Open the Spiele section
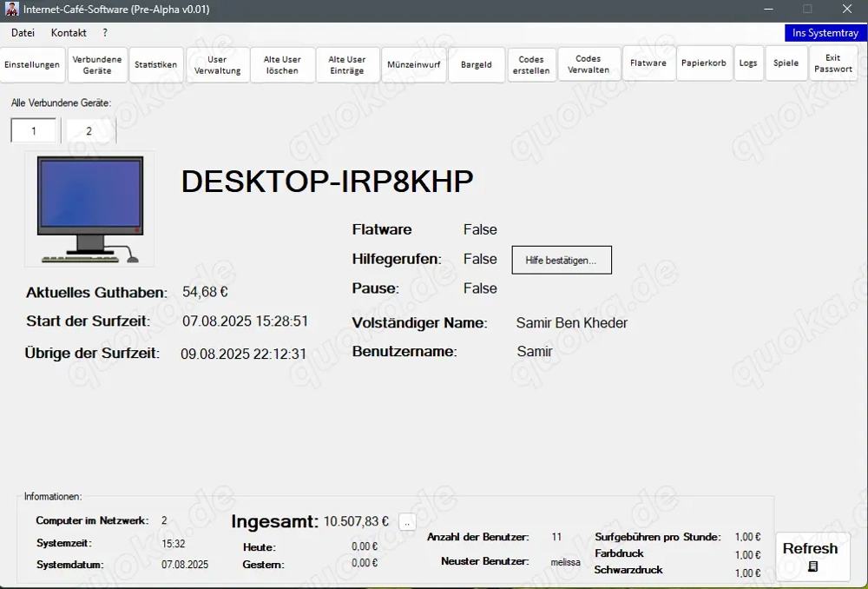Image resolution: width=868 pixels, height=589 pixels. pos(786,63)
